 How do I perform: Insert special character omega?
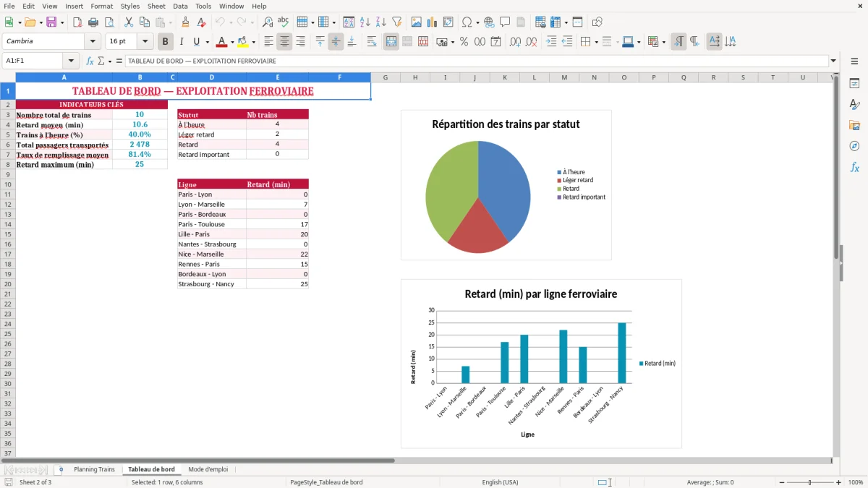467,22
